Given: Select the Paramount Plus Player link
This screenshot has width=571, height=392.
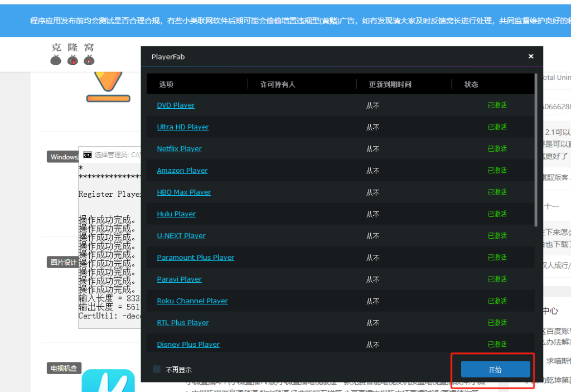Looking at the screenshot, I should tap(196, 258).
